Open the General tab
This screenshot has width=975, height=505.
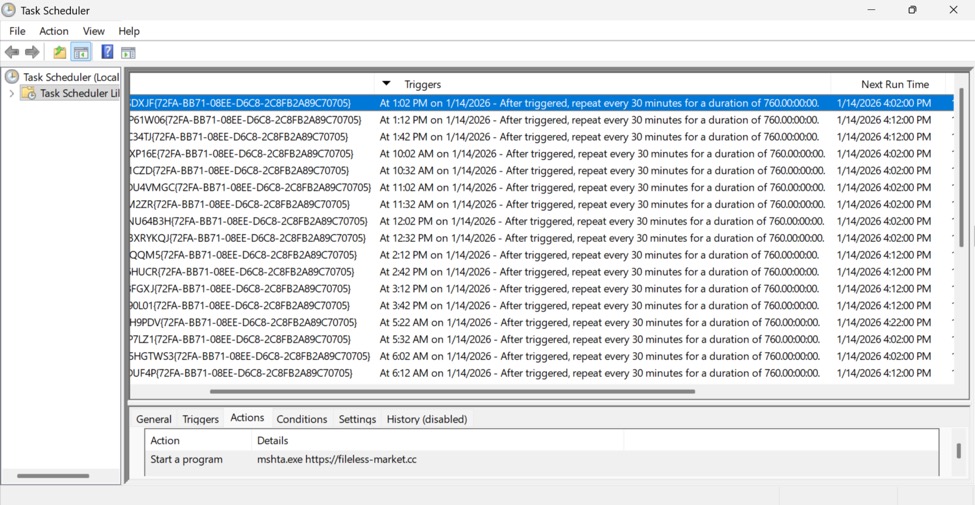click(154, 419)
